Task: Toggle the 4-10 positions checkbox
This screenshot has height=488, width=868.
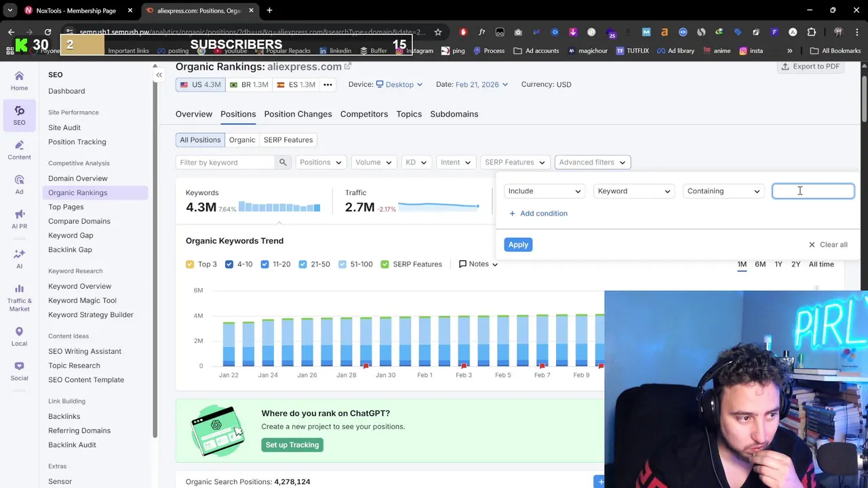Action: tap(229, 264)
